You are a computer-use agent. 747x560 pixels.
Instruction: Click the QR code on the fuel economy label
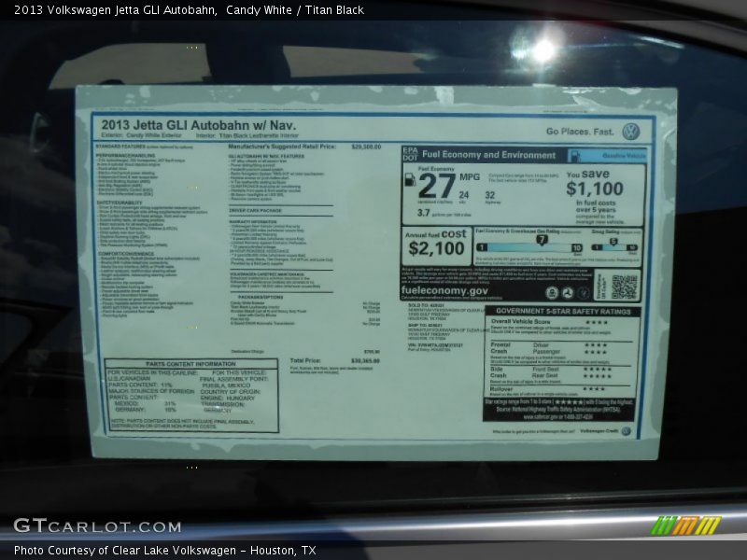624,287
